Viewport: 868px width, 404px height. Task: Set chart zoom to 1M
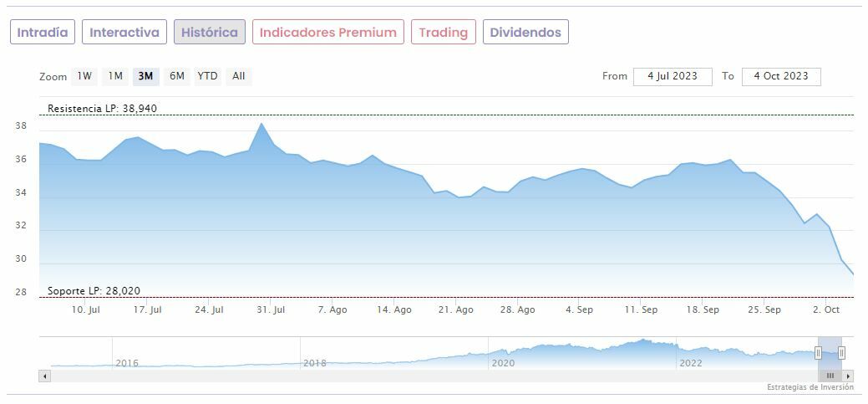(x=115, y=76)
